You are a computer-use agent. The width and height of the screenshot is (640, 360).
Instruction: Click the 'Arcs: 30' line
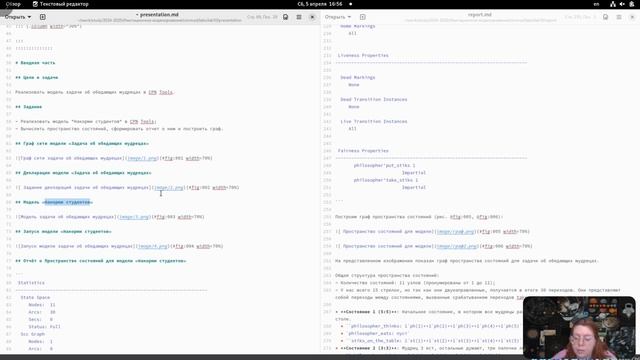click(42, 312)
